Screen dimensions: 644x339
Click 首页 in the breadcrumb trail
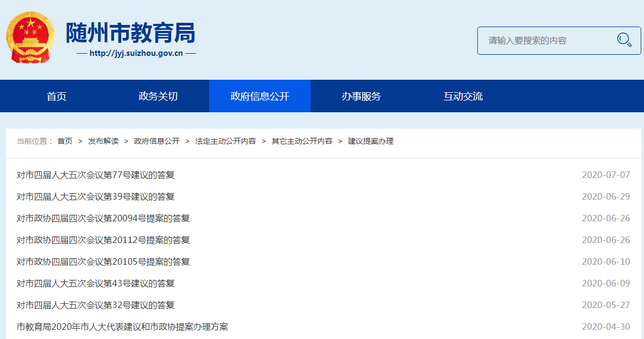tap(65, 141)
